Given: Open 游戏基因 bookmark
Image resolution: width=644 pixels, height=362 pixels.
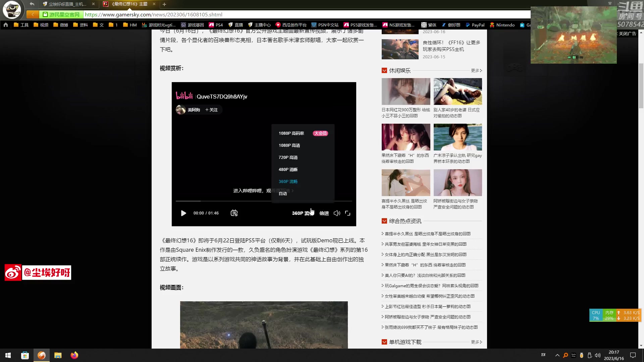Looking at the screenshot, I should (192, 25).
